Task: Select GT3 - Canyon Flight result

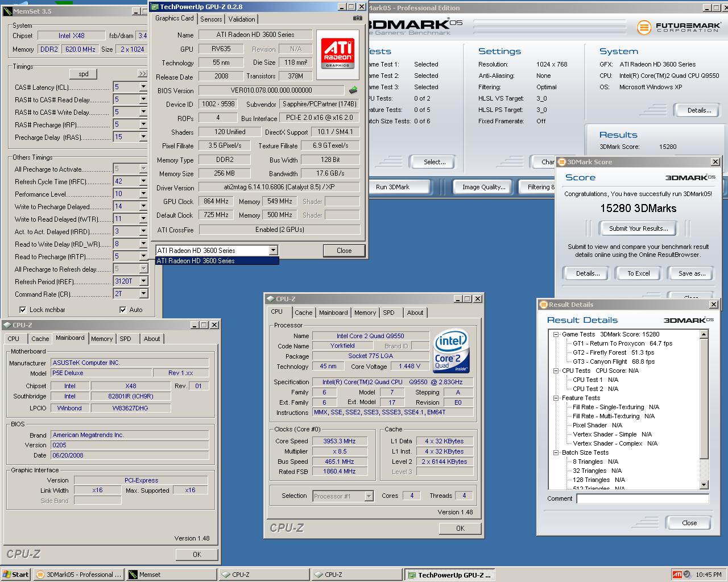Action: (x=613, y=361)
